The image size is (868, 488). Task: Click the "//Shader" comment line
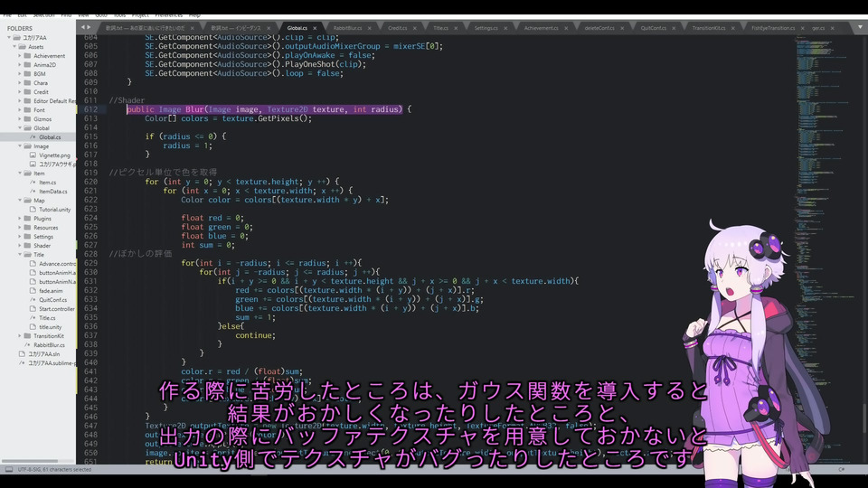point(127,100)
